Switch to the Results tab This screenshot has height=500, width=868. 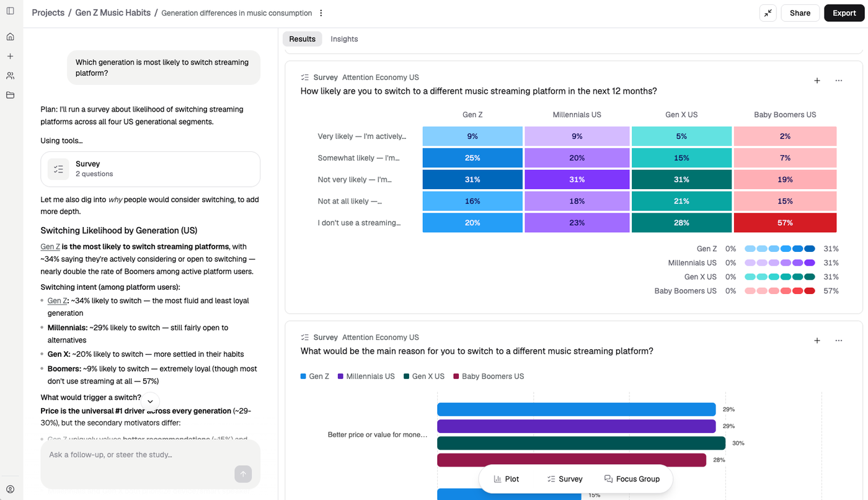[x=302, y=39]
